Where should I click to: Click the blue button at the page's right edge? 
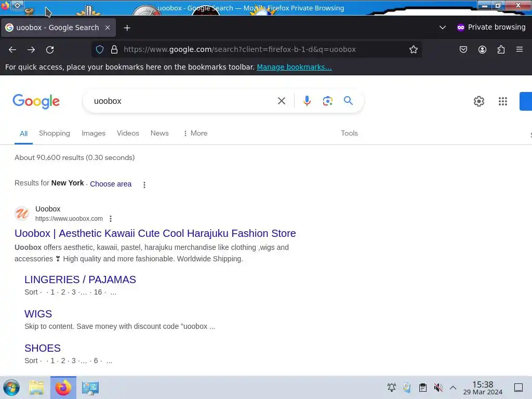coord(526,101)
